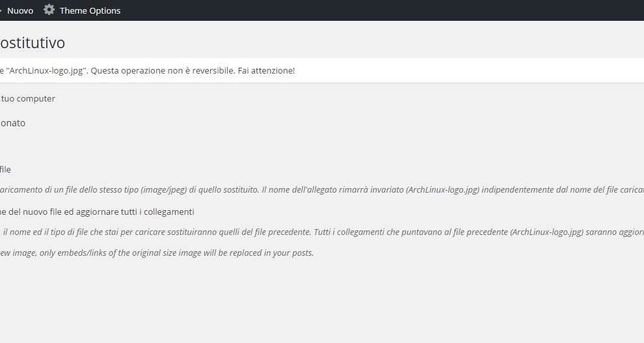Click the page heading ending "ostitutivo"
The height and width of the screenshot is (343, 644).
tap(33, 43)
